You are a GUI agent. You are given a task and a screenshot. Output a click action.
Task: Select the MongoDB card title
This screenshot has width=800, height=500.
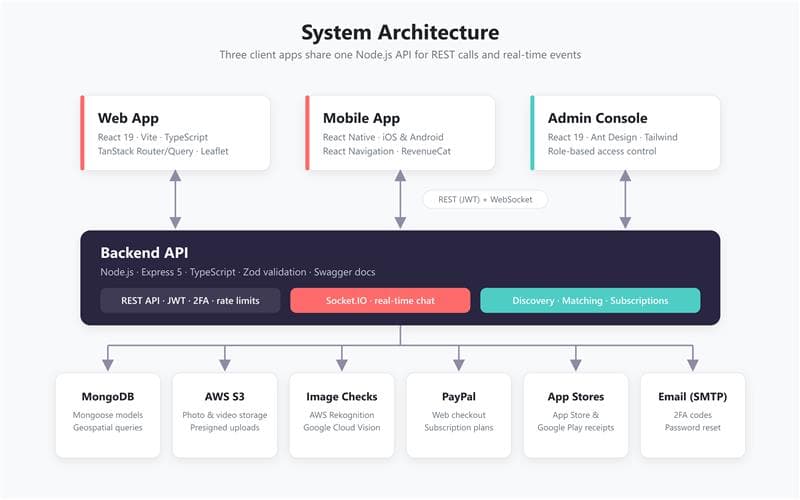point(108,396)
